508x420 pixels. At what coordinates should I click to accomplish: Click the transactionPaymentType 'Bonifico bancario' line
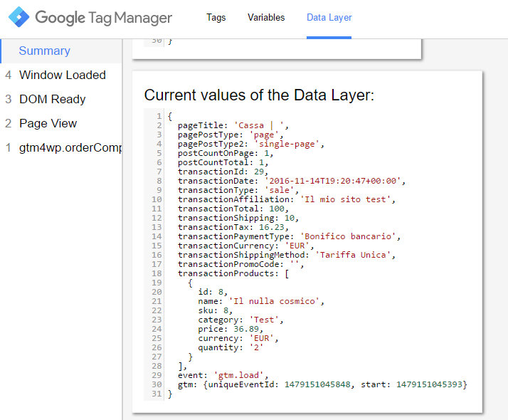[x=289, y=236]
